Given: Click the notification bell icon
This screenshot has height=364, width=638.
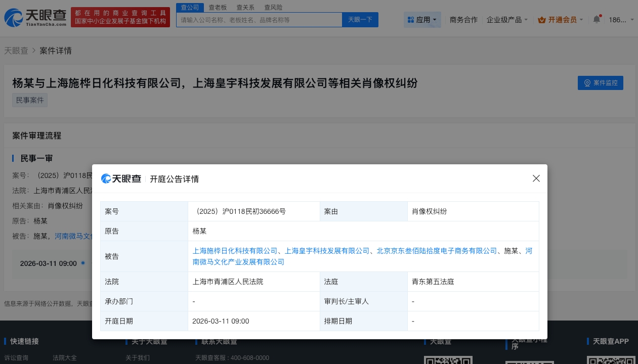Looking at the screenshot, I should pos(597,20).
